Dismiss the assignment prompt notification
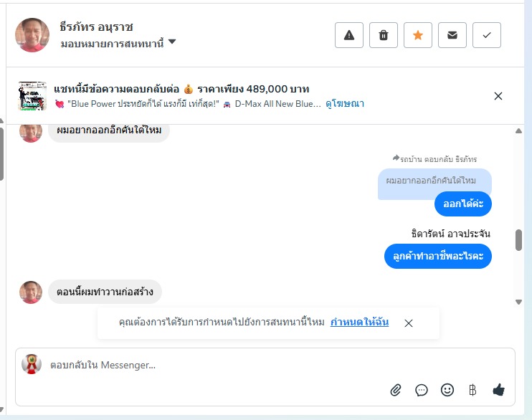The width and height of the screenshot is (532, 420). point(409,323)
